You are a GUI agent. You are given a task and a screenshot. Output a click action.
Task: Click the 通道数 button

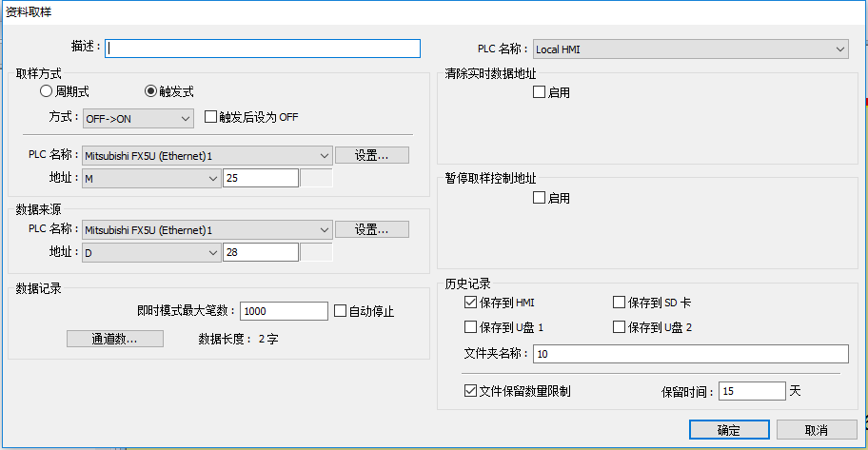point(115,339)
